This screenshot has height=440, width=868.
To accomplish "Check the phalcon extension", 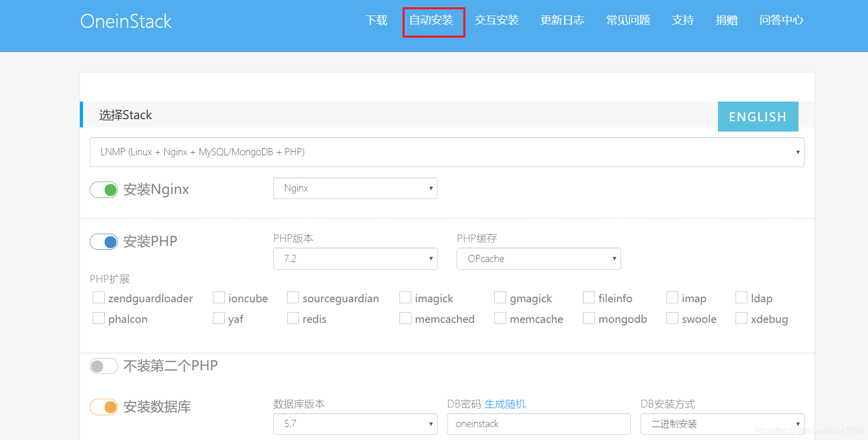I will 98,318.
